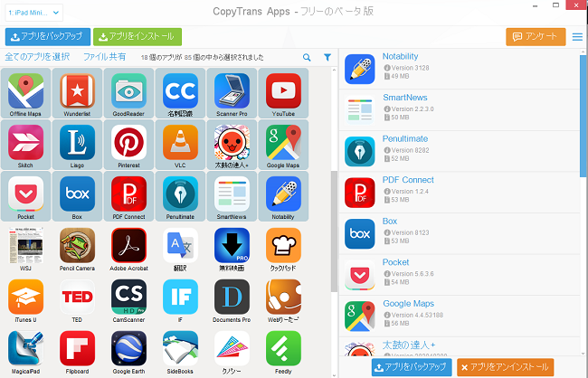Open the hamburger menu at top right
The image size is (588, 378).
[x=577, y=37]
